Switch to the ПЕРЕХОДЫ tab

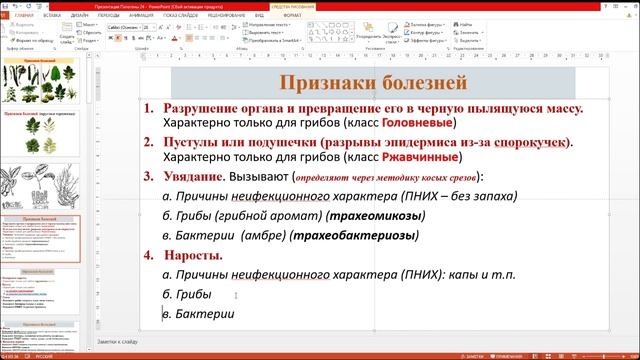(109, 15)
